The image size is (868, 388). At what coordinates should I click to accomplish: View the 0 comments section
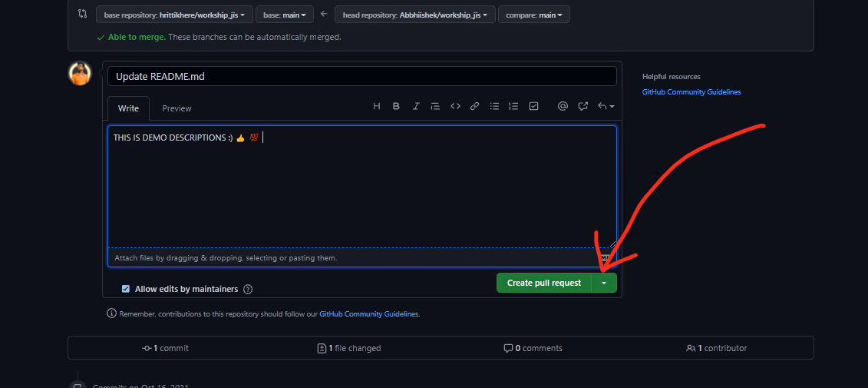pos(533,348)
